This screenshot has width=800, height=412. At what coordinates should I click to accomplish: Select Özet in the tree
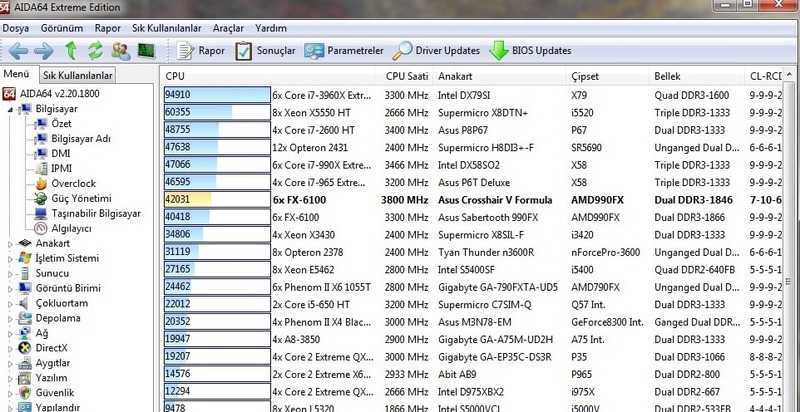tap(61, 123)
